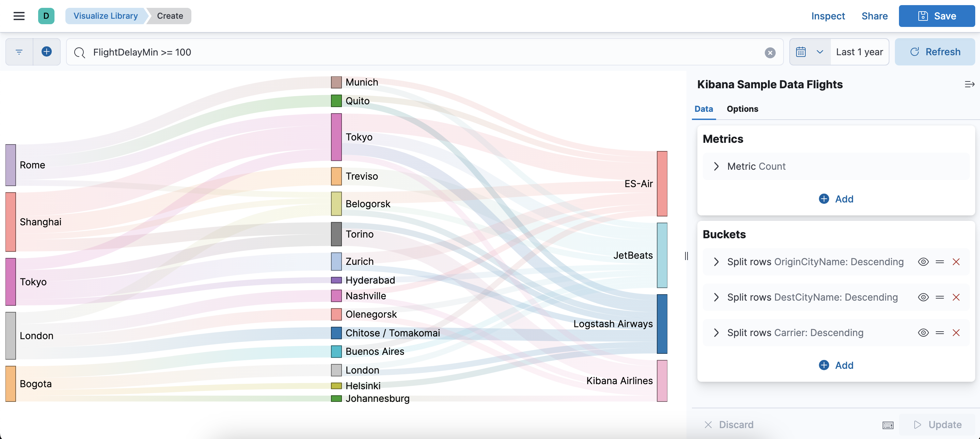This screenshot has width=980, height=439.
Task: Open the hamburger navigation menu
Action: (19, 16)
